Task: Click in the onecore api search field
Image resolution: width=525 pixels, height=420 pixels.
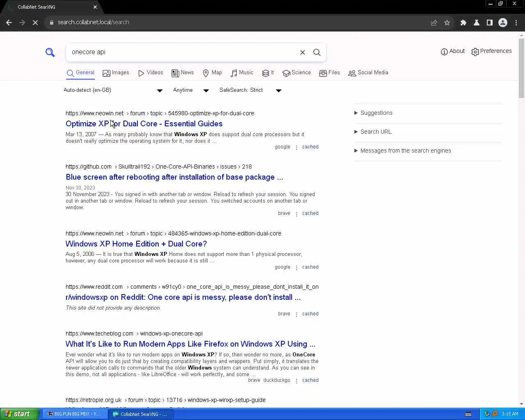Action: [x=183, y=52]
